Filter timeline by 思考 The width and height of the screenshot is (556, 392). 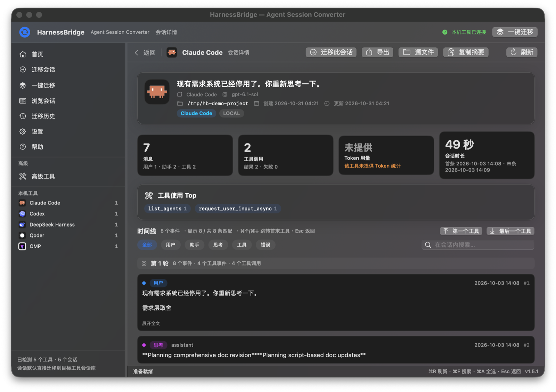point(218,245)
